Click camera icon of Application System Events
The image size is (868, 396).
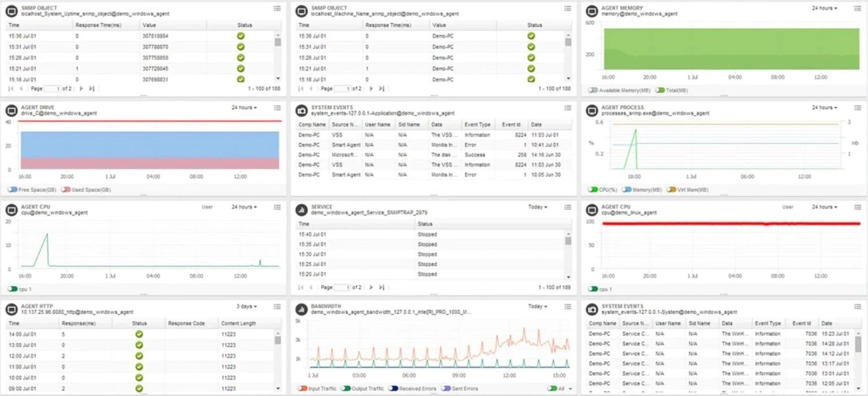pyautogui.click(x=301, y=110)
